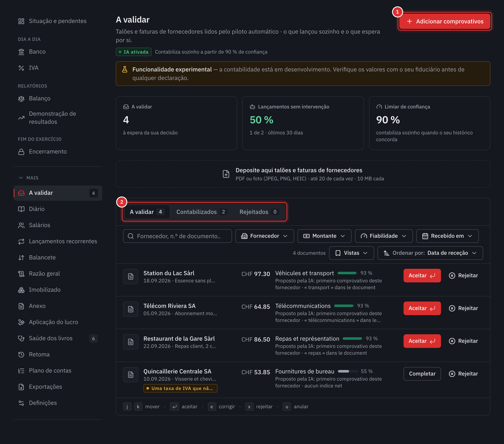Click the Diário book icon

(x=21, y=209)
